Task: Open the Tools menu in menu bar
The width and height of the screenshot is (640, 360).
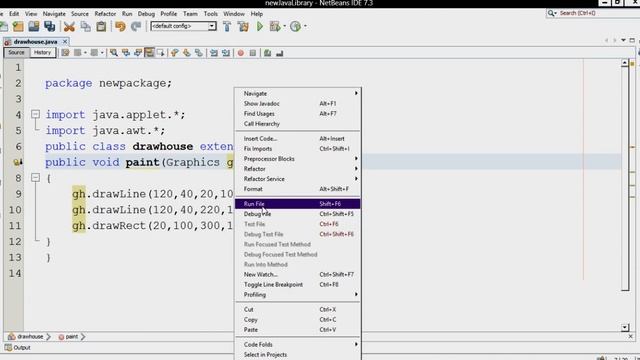Action: 211,14
